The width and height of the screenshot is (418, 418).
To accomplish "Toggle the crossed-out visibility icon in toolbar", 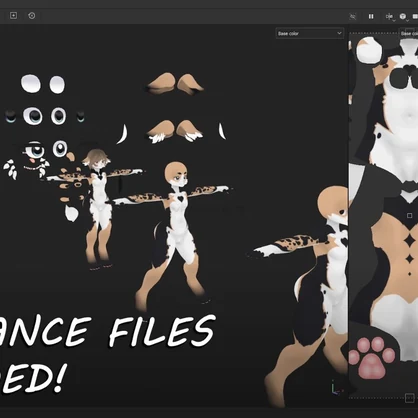I will point(353,16).
